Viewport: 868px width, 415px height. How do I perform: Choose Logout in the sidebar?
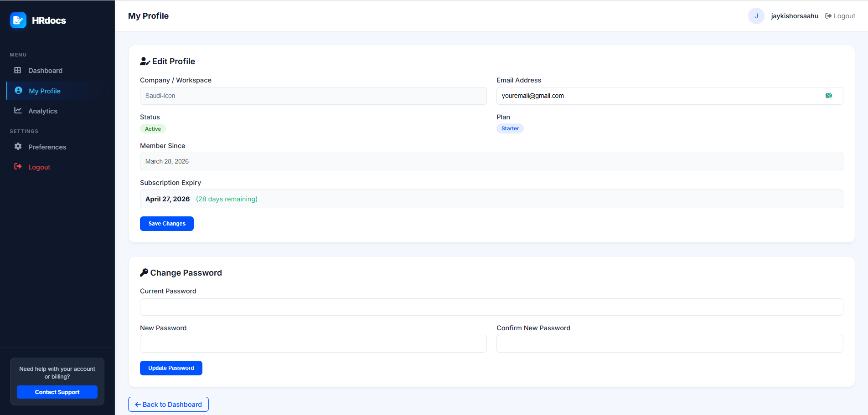57,167
